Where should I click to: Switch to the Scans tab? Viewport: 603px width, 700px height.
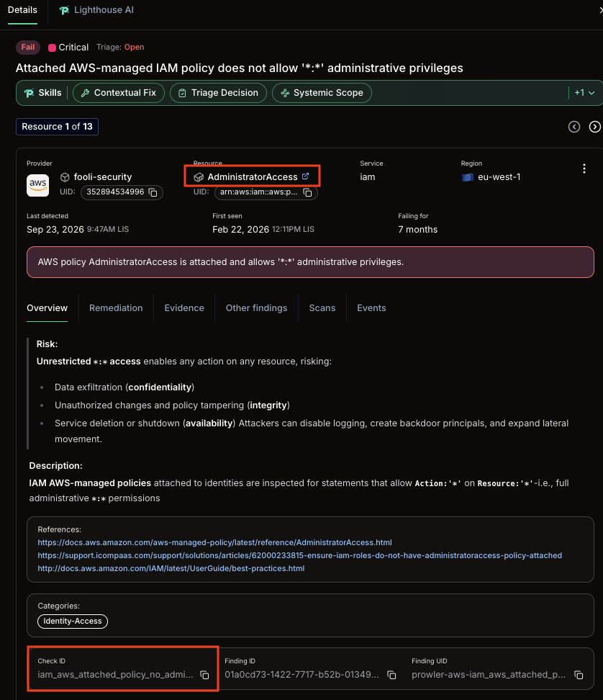pyautogui.click(x=322, y=308)
